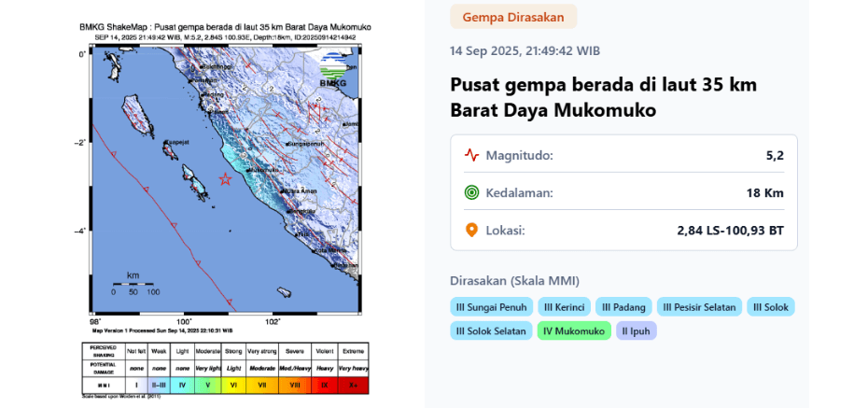Image resolution: width=868 pixels, height=408 pixels.
Task: Click the III Sungai Penuh tag
Action: 491,306
